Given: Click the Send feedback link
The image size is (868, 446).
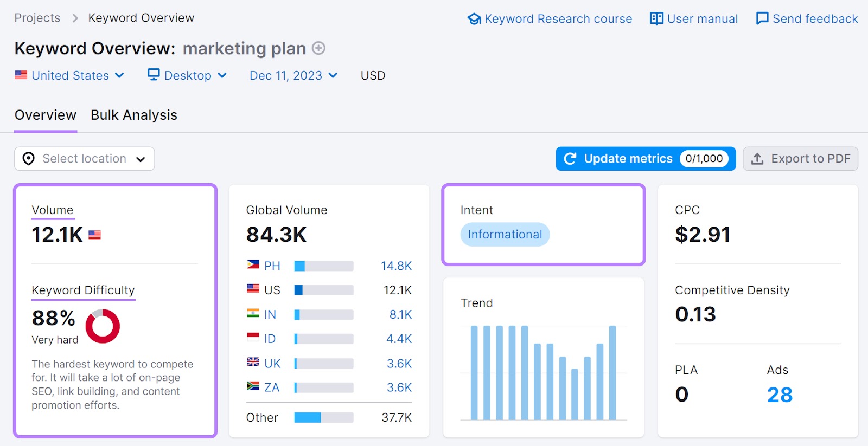Looking at the screenshot, I should coord(807,19).
